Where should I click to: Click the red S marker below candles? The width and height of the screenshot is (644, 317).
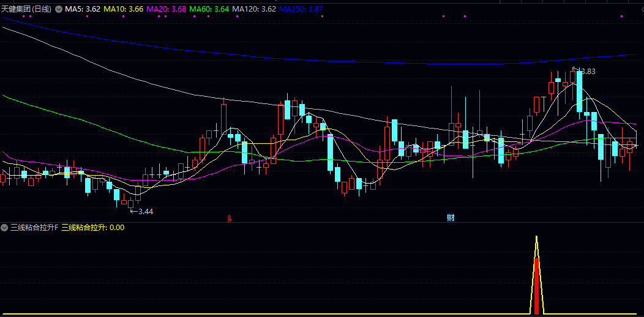[x=230, y=217]
